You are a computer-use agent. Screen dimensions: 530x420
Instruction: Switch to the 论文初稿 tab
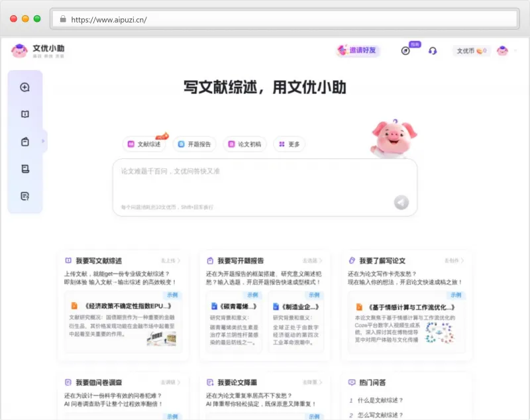tap(244, 144)
